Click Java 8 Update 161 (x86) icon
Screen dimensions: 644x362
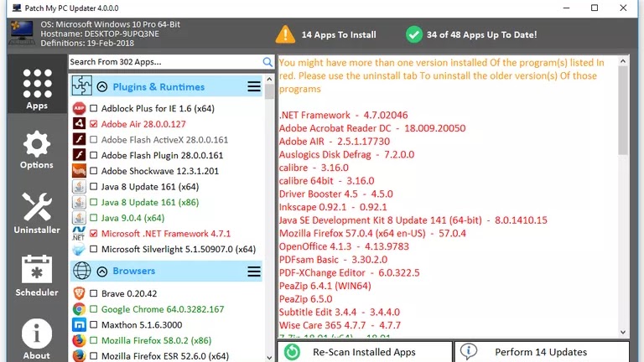click(x=79, y=202)
